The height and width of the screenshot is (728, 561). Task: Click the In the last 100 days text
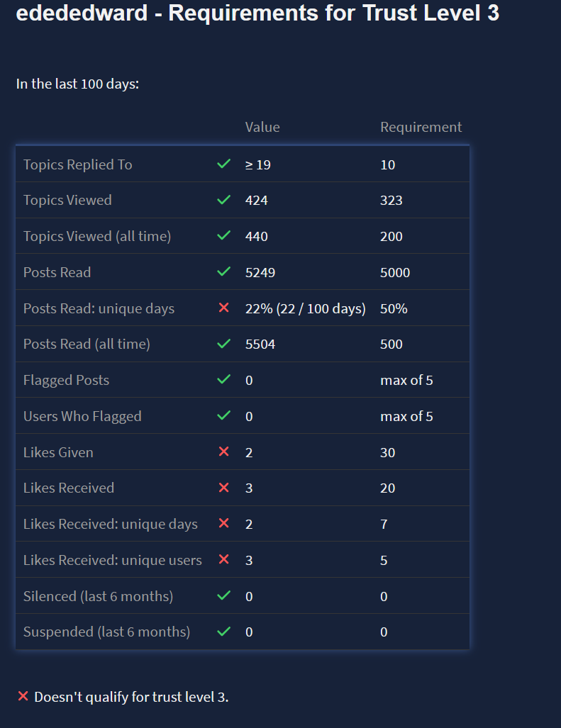pos(77,84)
